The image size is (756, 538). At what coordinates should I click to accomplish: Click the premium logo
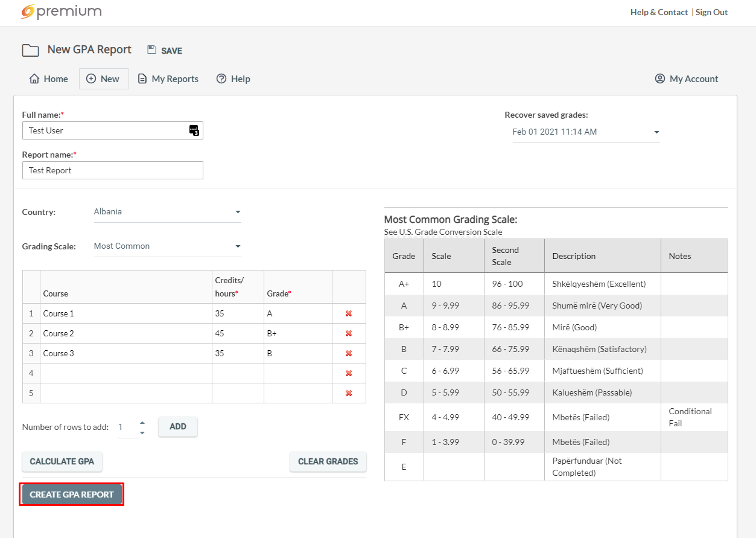click(x=61, y=11)
